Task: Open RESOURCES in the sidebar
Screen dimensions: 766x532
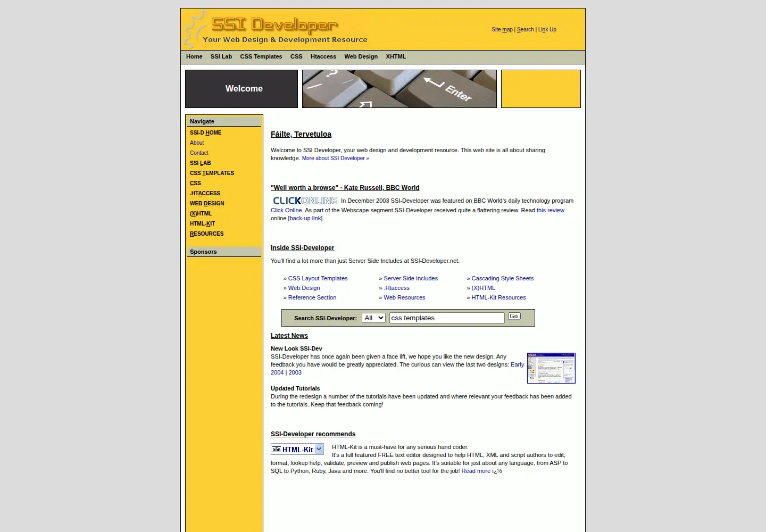Action: point(207,234)
